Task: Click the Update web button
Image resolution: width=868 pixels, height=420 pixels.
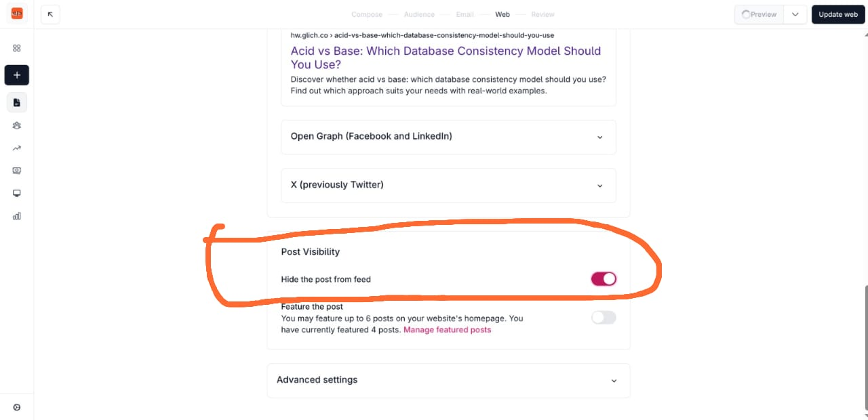Action: tap(838, 14)
